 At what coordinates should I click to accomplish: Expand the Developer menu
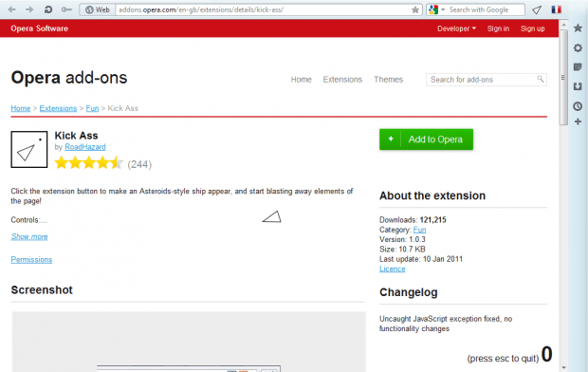point(456,28)
